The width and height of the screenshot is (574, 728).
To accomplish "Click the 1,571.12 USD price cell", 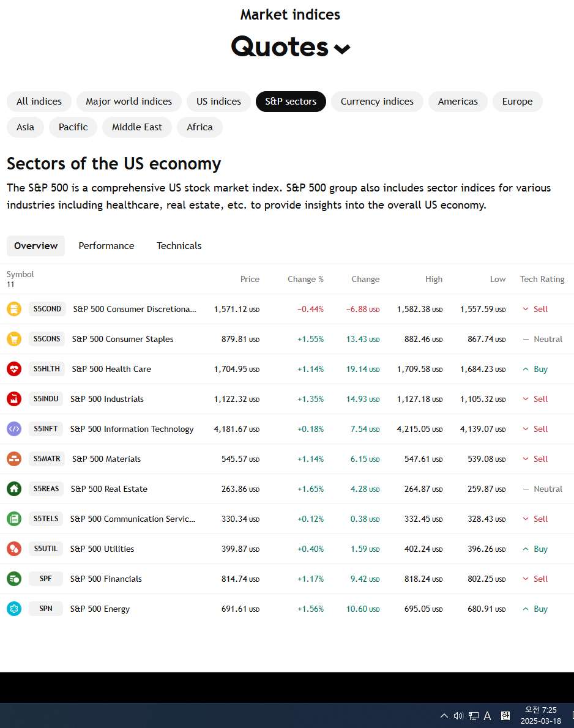I will [237, 309].
